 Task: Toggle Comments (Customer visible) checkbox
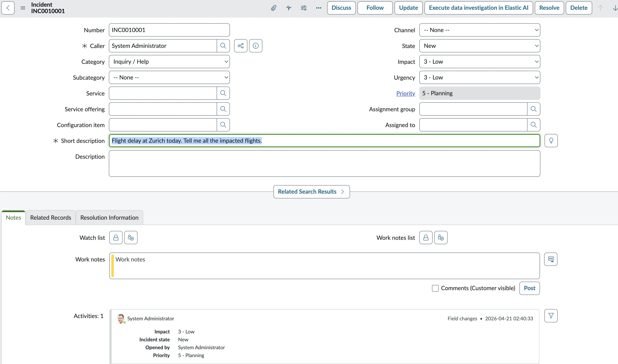tap(435, 288)
